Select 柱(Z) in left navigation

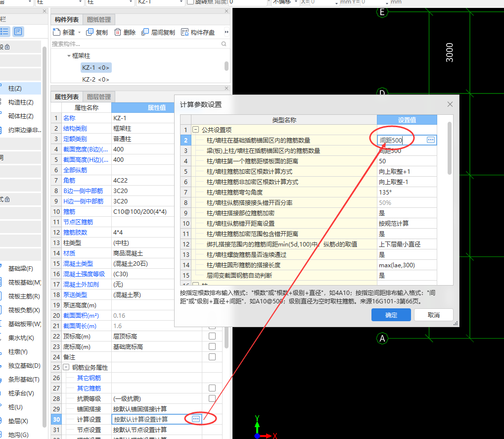pos(21,89)
